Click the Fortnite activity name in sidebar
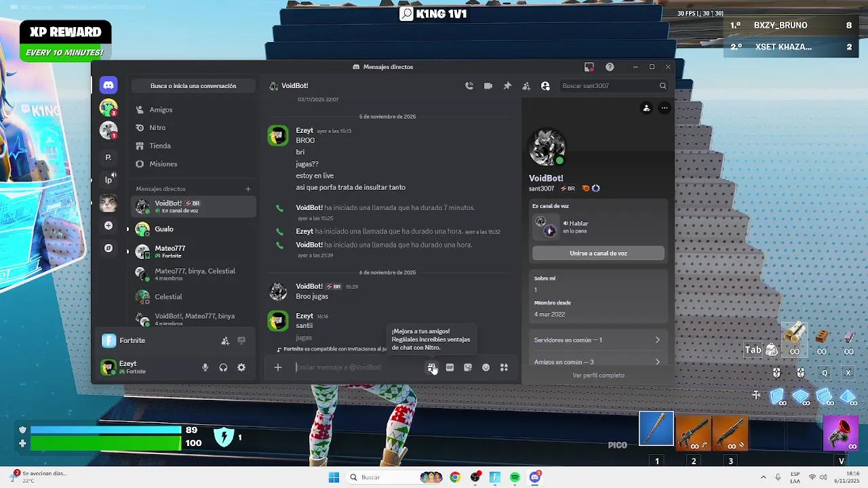The image size is (868, 488). (x=132, y=341)
